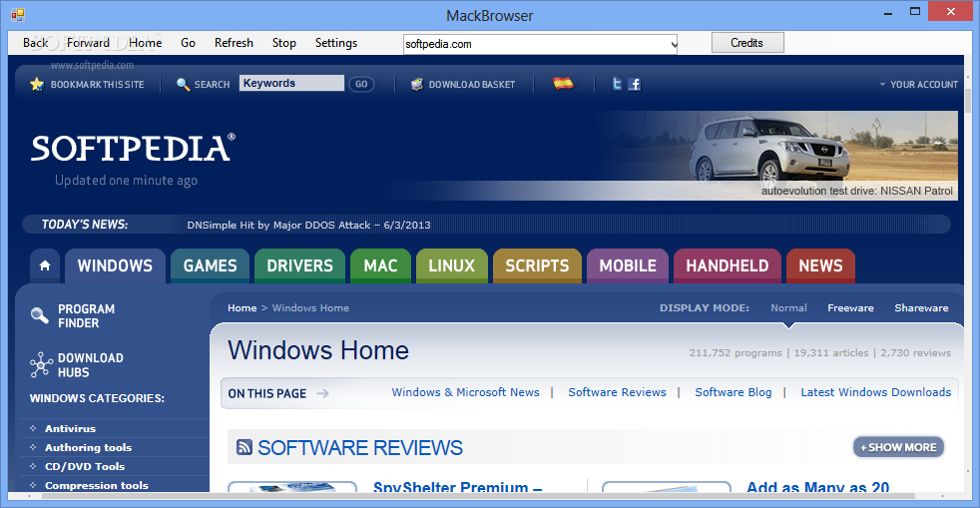980x508 pixels.
Task: Click the Spanish flag icon
Action: point(563,83)
